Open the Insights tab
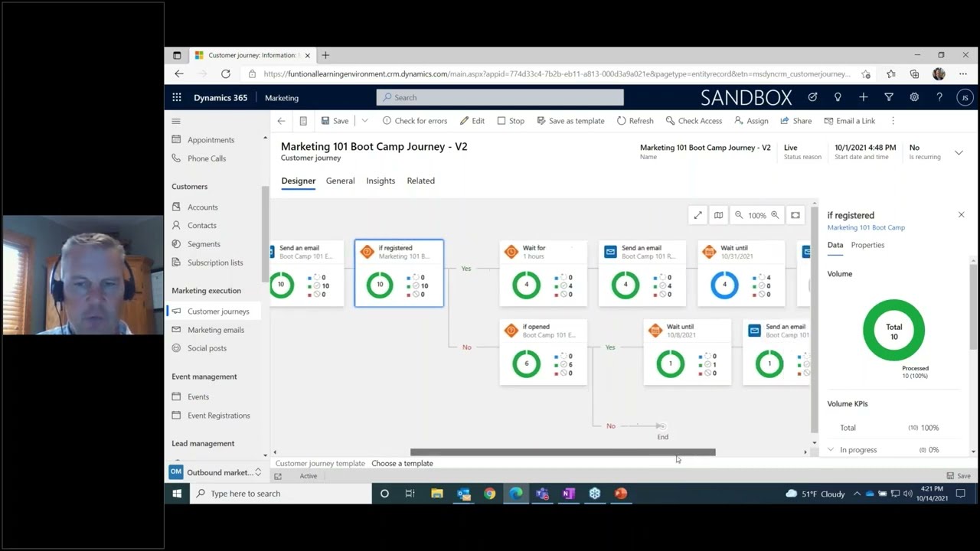 click(x=381, y=181)
